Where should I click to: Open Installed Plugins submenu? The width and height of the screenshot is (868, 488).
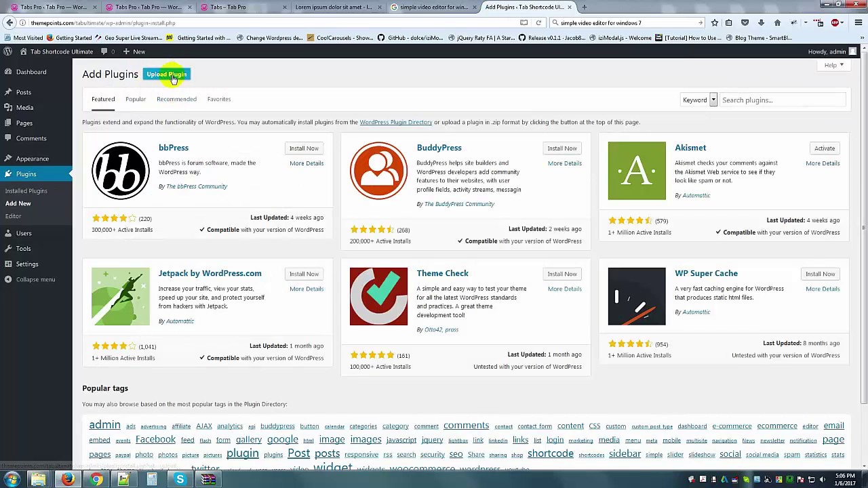click(26, 191)
